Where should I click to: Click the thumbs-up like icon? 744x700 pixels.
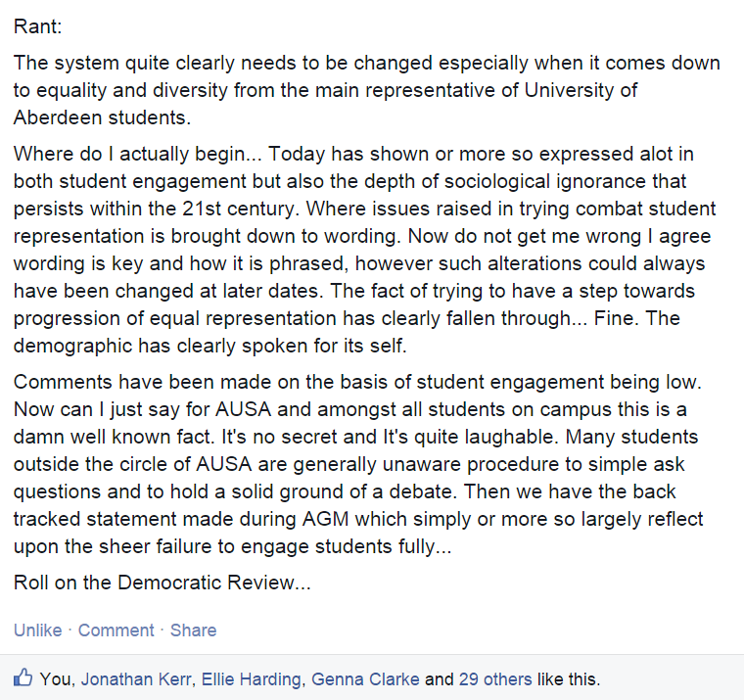[23, 677]
